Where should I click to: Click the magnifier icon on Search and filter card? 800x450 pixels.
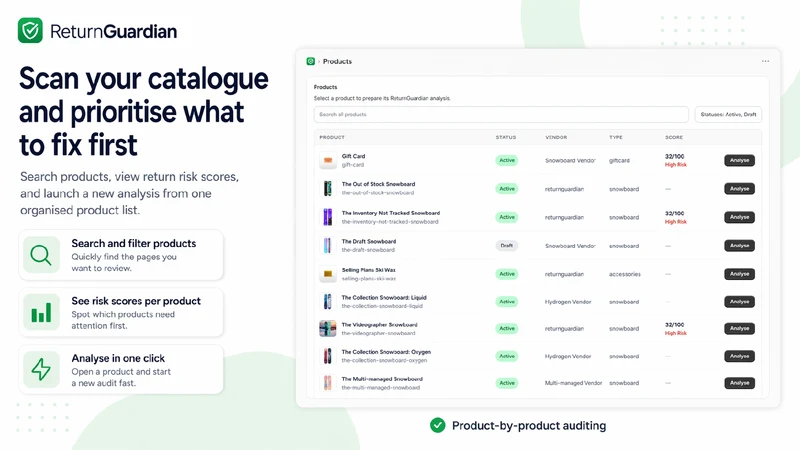[x=41, y=255]
